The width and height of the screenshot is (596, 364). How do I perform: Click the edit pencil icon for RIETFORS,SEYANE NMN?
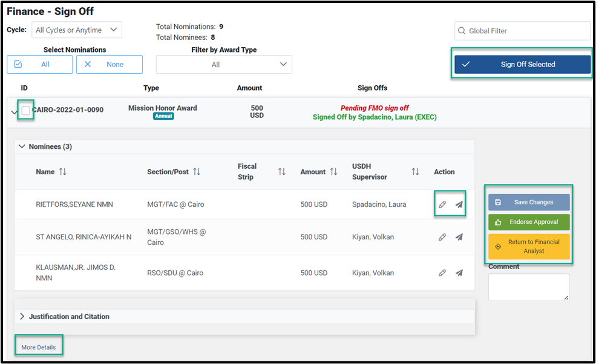pos(442,205)
